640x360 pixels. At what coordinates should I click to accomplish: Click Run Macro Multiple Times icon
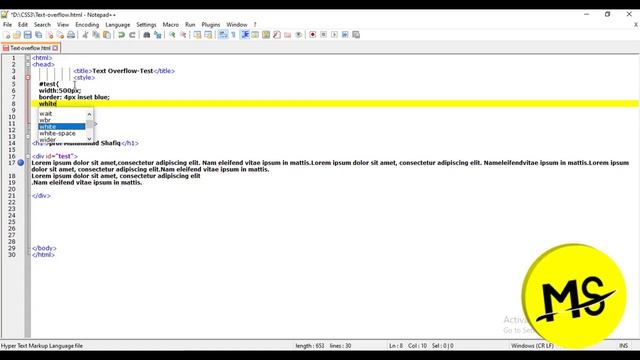[345, 35]
